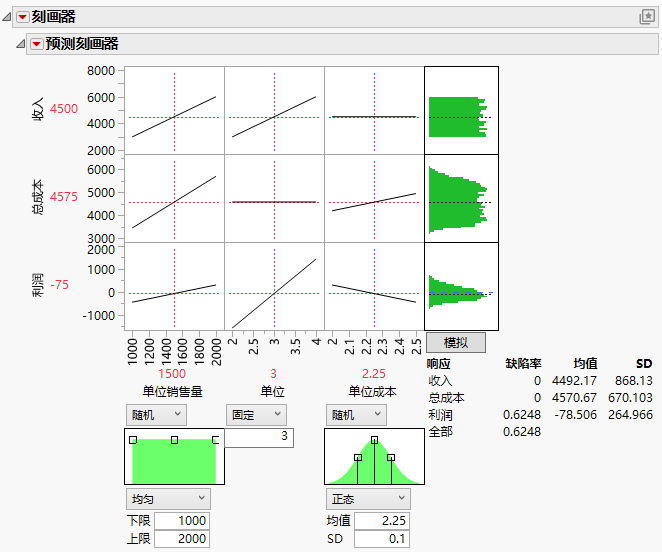
Task: Open the 预测刻画器 red triangle menu
Action: (x=37, y=44)
